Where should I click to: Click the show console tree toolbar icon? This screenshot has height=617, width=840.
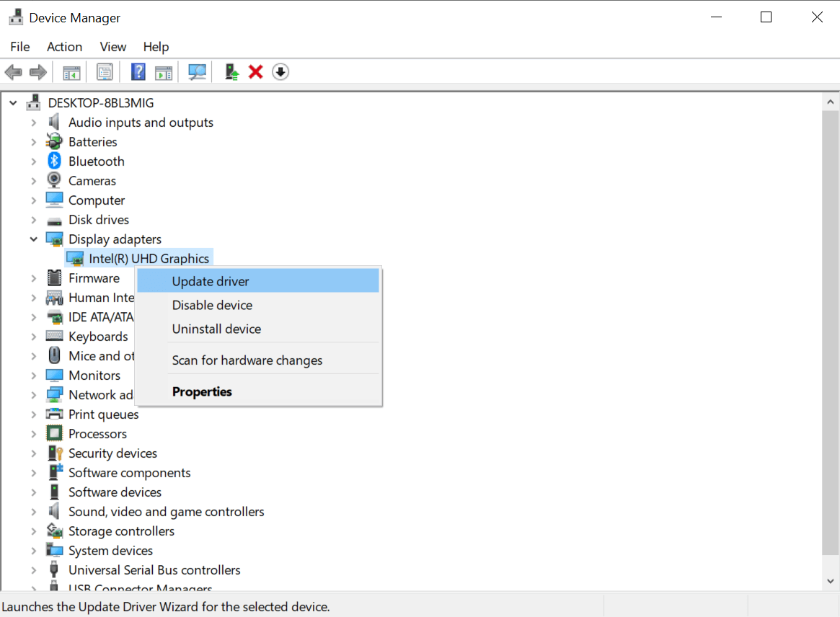71,71
